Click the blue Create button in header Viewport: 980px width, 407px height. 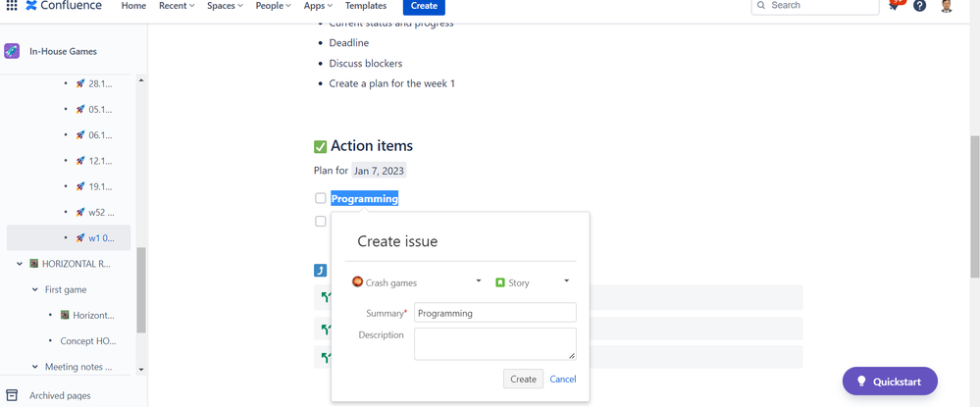coord(425,6)
